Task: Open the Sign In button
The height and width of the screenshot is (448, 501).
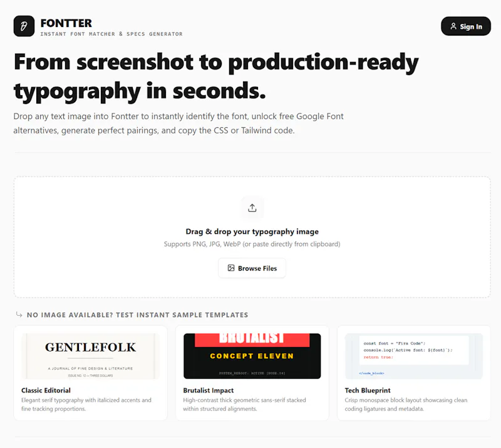Action: 465,26
